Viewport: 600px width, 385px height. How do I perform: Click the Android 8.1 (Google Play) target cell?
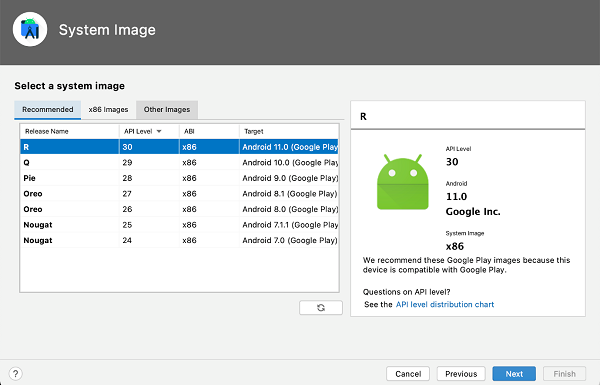click(x=289, y=194)
